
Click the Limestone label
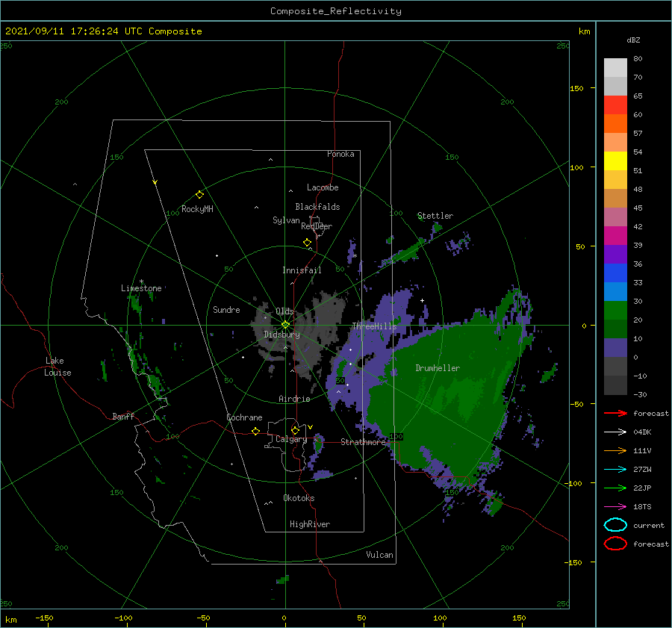pyautogui.click(x=141, y=288)
